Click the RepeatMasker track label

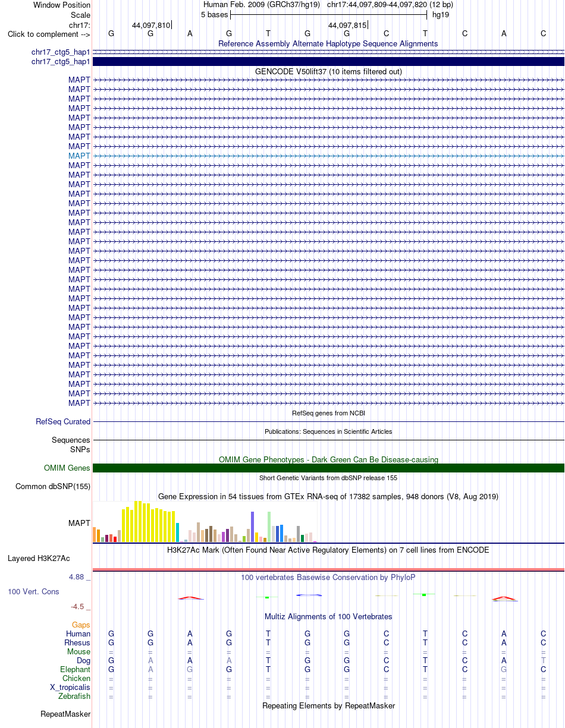point(65,714)
